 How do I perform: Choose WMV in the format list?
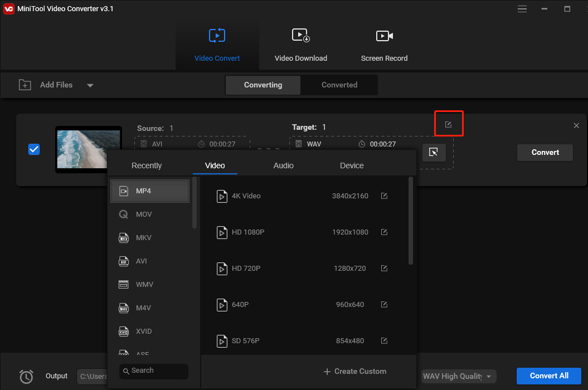[x=150, y=284]
